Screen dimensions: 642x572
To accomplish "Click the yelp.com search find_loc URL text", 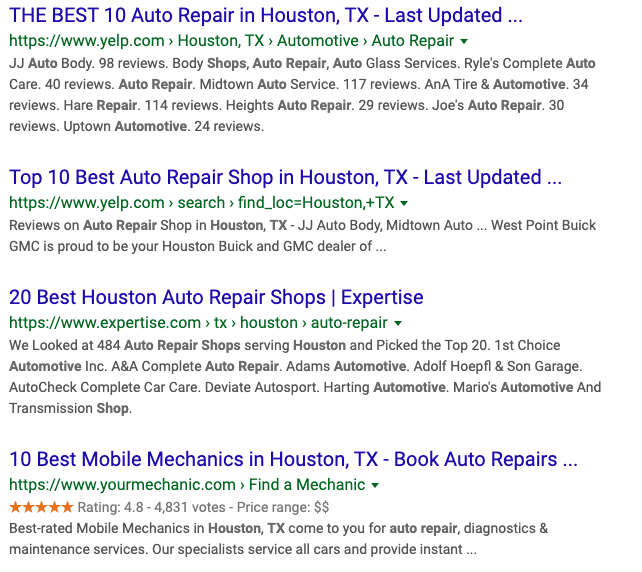I will pyautogui.click(x=201, y=203).
